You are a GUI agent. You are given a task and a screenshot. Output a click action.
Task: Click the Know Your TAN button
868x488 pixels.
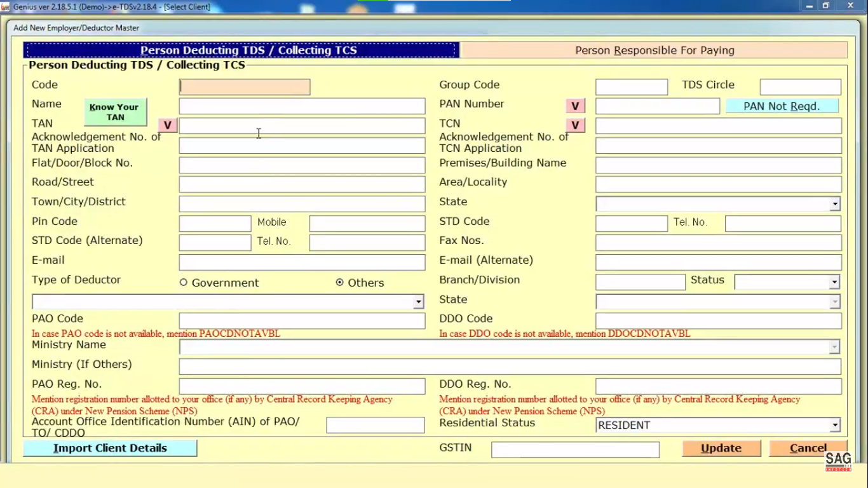click(115, 111)
